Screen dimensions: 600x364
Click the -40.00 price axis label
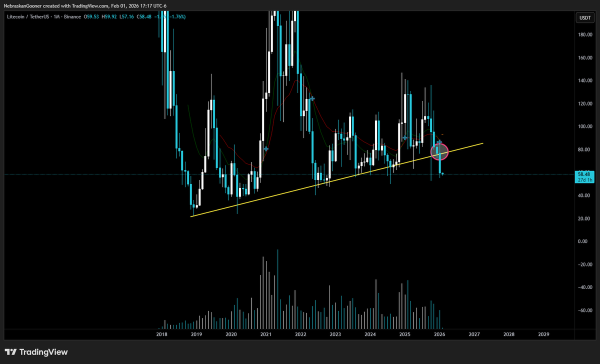tap(585, 287)
